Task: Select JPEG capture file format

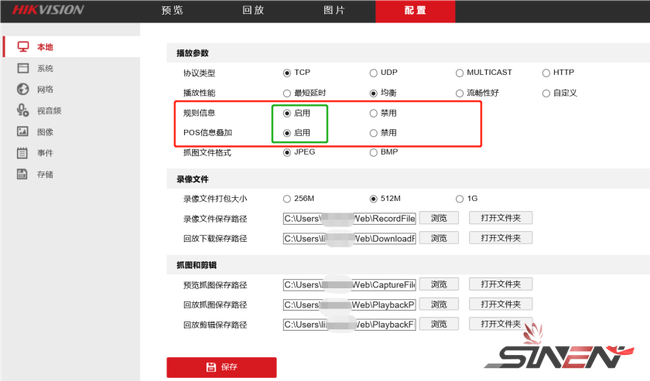Action: (x=287, y=153)
